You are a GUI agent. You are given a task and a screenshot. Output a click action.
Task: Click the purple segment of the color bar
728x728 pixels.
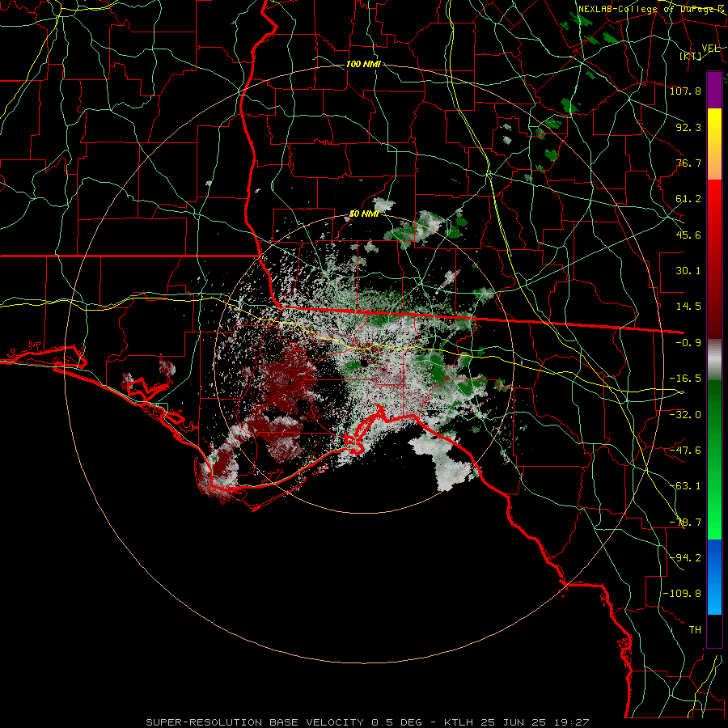click(714, 91)
